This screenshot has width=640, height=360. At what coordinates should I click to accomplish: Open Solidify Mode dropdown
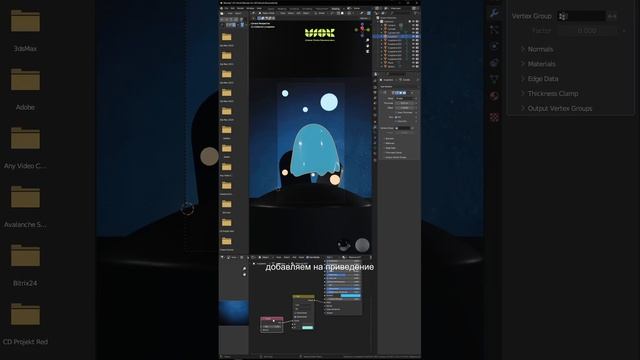click(x=405, y=98)
